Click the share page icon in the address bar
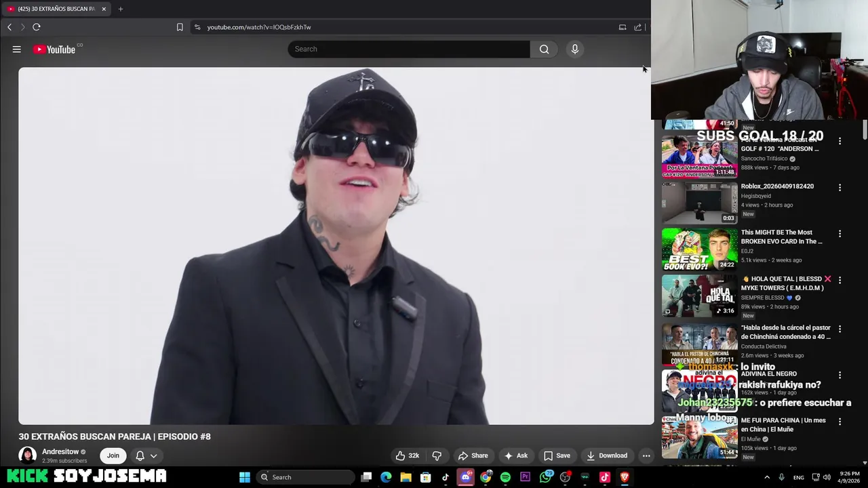The width and height of the screenshot is (868, 488). click(x=638, y=27)
